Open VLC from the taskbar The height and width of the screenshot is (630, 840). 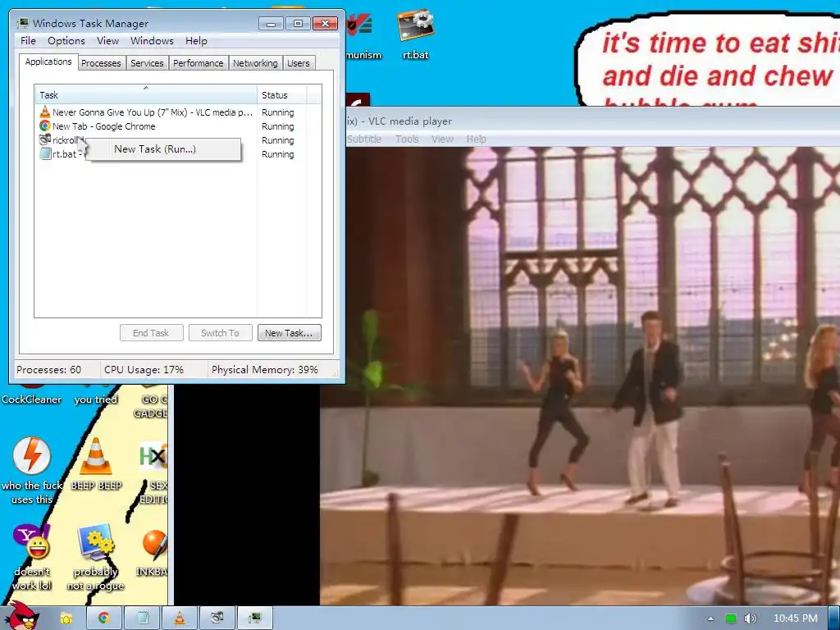180,619
